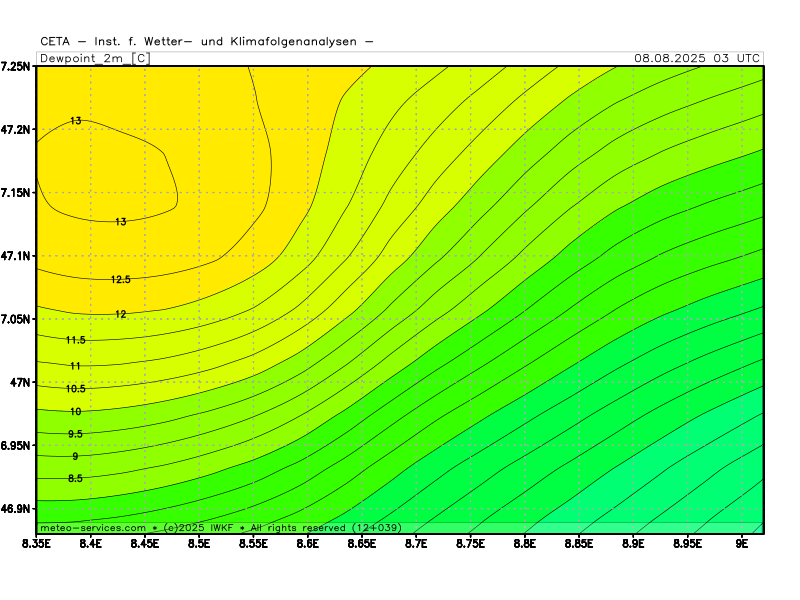800x600 pixels.
Task: Click the 8.95E longitude axis label
Action: [x=687, y=544]
